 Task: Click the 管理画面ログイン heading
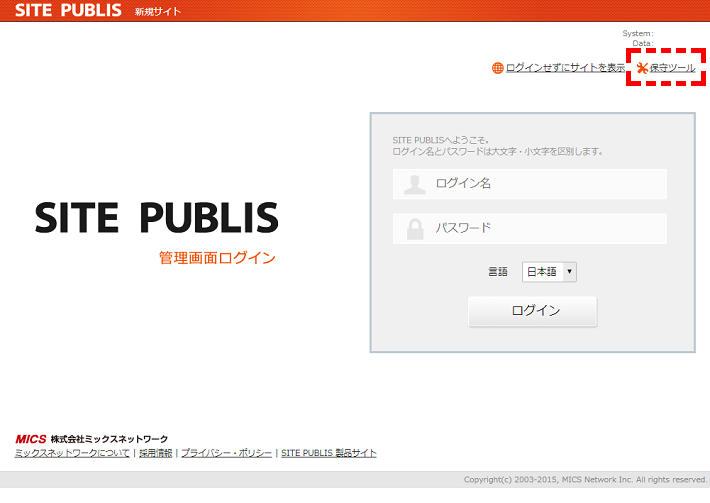217,258
